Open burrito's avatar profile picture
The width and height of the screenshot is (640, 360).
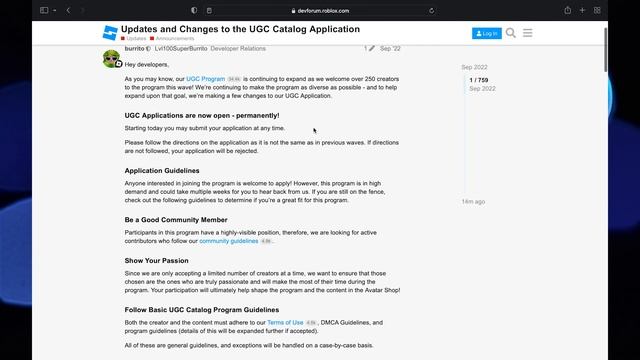tap(111, 58)
